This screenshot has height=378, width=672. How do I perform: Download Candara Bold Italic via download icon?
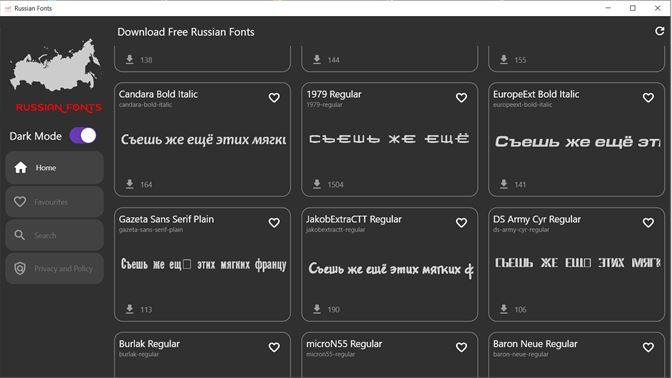pyautogui.click(x=130, y=184)
